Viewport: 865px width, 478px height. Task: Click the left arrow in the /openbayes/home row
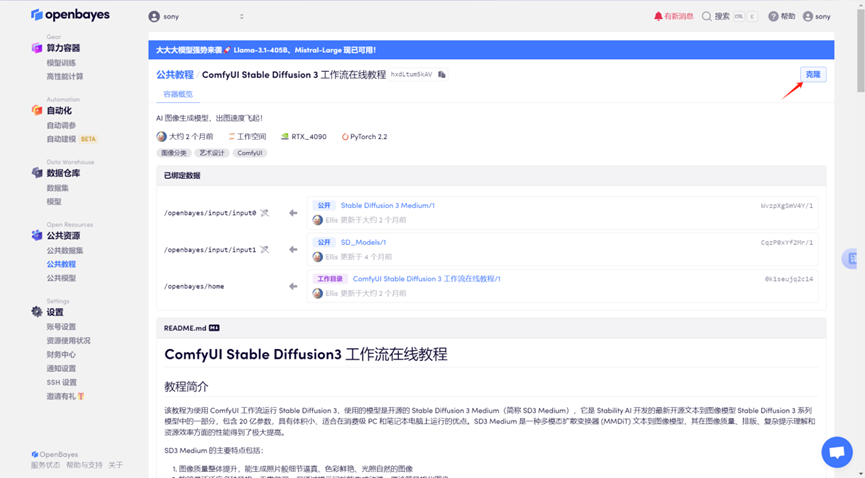(293, 286)
